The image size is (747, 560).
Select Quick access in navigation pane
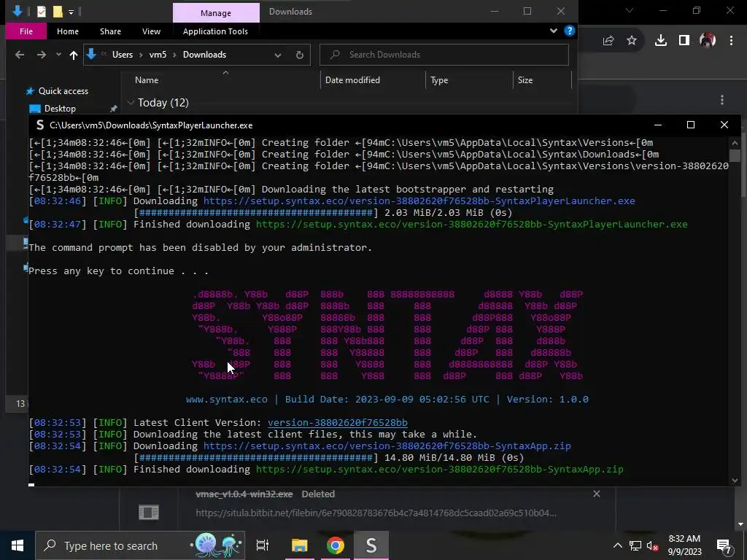click(63, 91)
